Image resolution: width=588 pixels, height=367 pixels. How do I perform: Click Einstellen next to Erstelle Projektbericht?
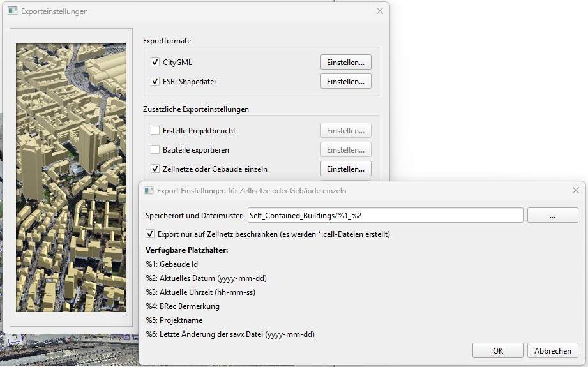click(x=345, y=131)
